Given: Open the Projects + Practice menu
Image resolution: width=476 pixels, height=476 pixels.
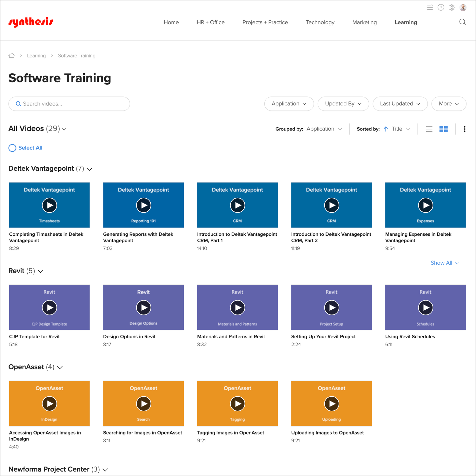Looking at the screenshot, I should pos(265,22).
